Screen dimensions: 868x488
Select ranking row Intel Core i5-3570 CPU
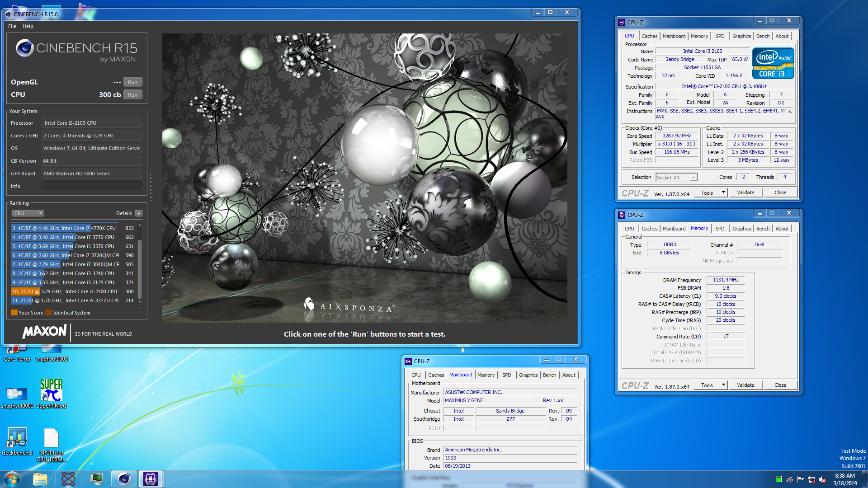pyautogui.click(x=73, y=246)
